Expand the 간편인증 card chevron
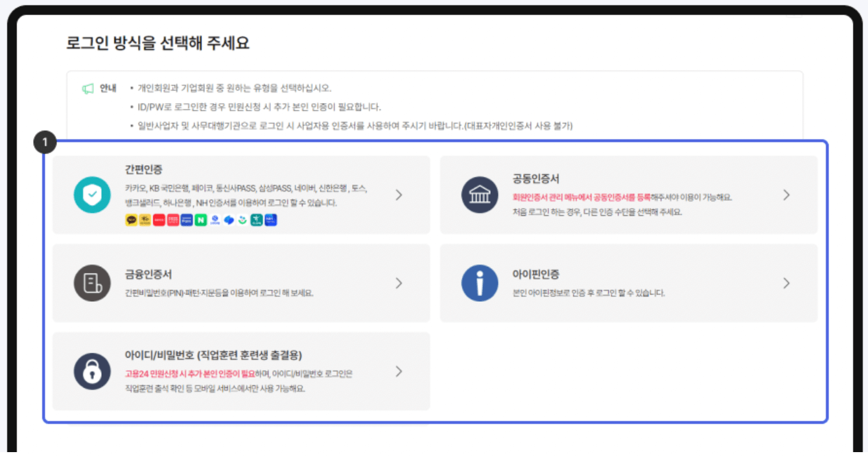This screenshot has height=456, width=868. 399,194
